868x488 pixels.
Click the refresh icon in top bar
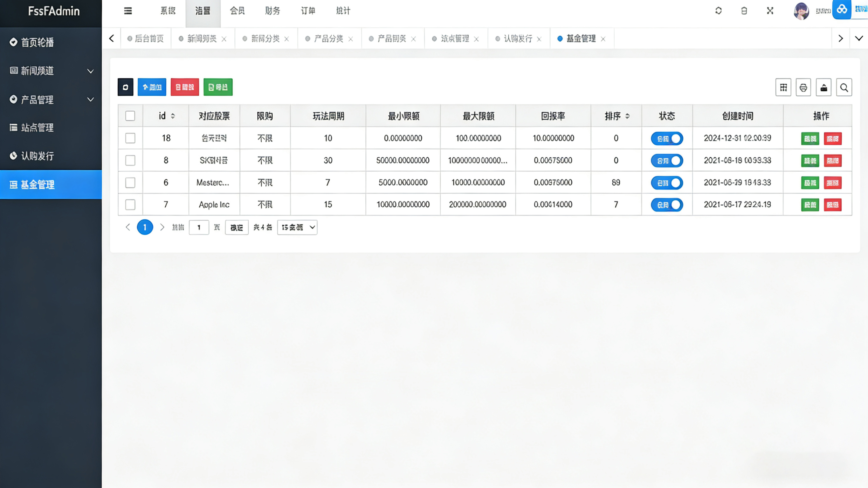pos(718,11)
